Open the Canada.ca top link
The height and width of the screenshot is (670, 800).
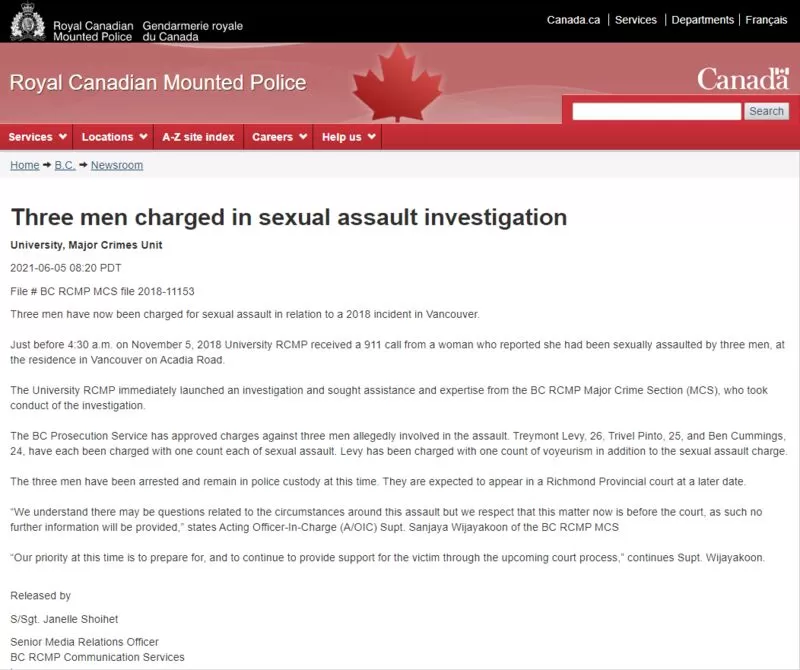tap(573, 20)
